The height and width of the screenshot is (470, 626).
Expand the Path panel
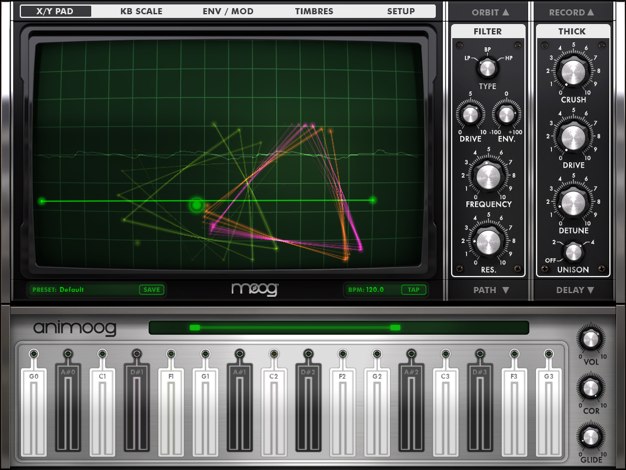click(x=488, y=290)
